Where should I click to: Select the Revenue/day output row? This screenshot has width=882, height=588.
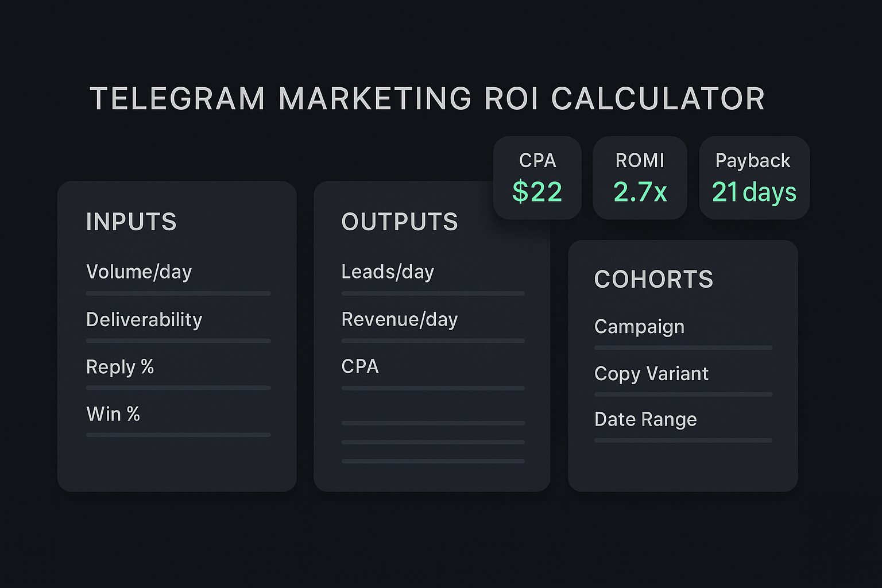tap(432, 326)
